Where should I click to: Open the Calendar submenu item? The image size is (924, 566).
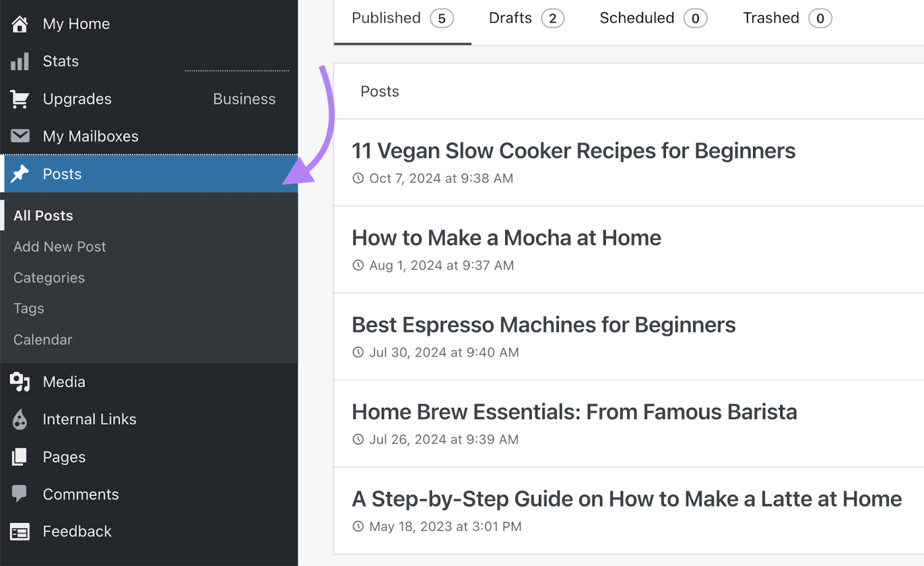point(43,340)
